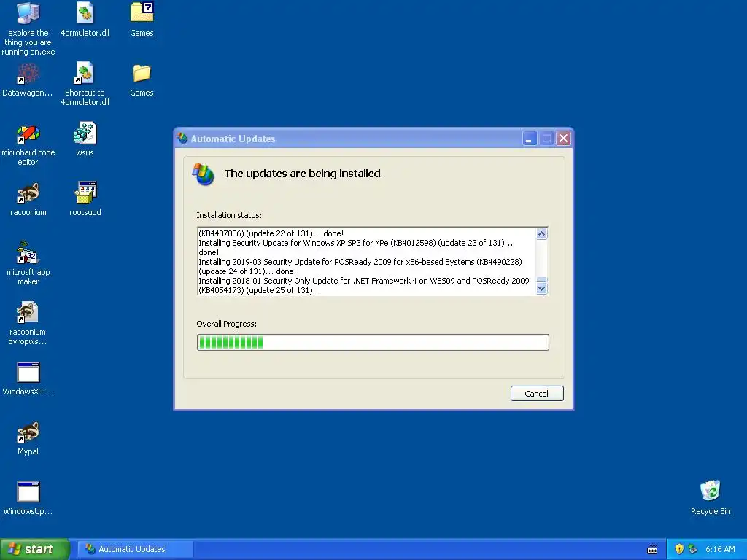Open the Recycle Bin icon
This screenshot has height=560, width=747.
[x=711, y=491]
